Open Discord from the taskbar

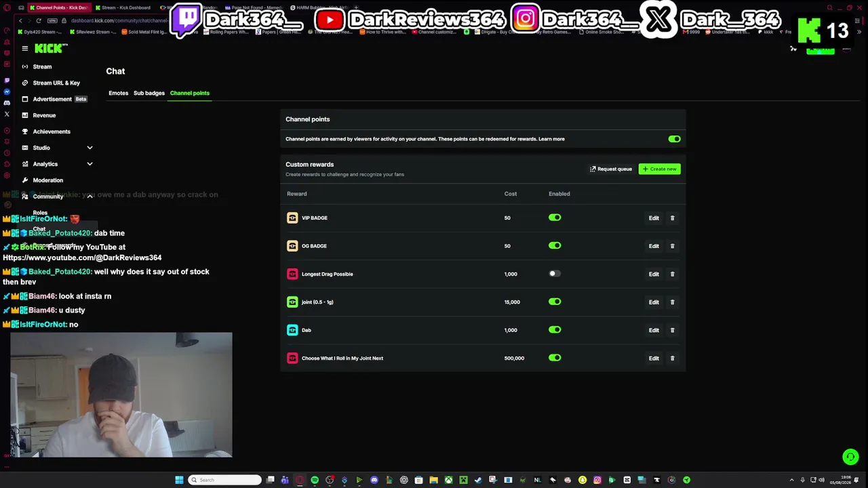[x=374, y=480]
